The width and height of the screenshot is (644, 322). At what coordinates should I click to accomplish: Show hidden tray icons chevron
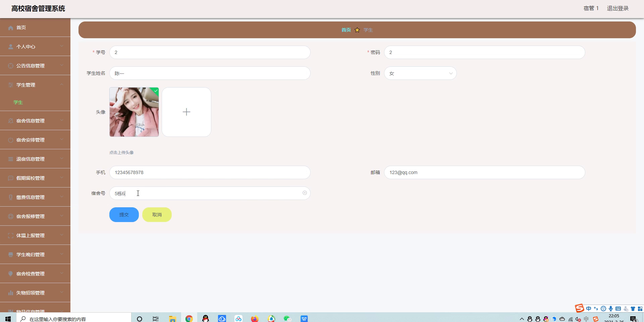[x=522, y=319]
